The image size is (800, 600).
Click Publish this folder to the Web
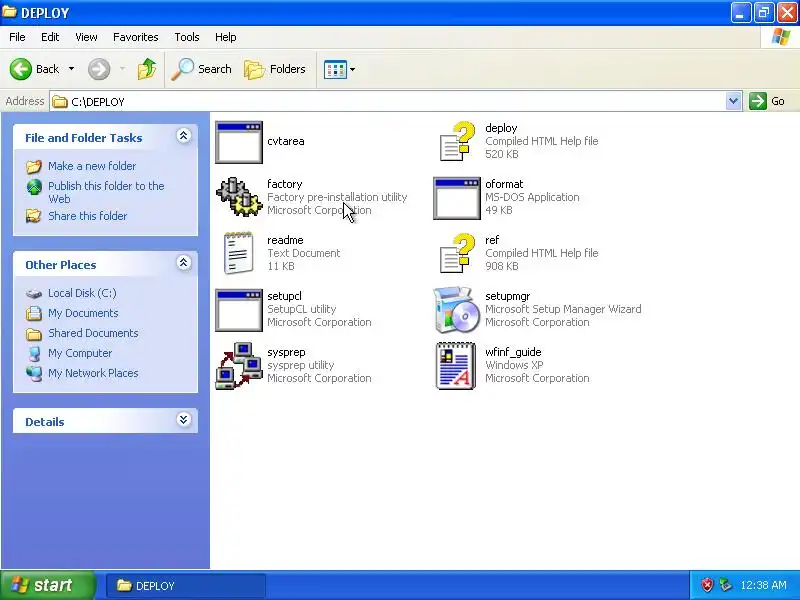pos(106,192)
